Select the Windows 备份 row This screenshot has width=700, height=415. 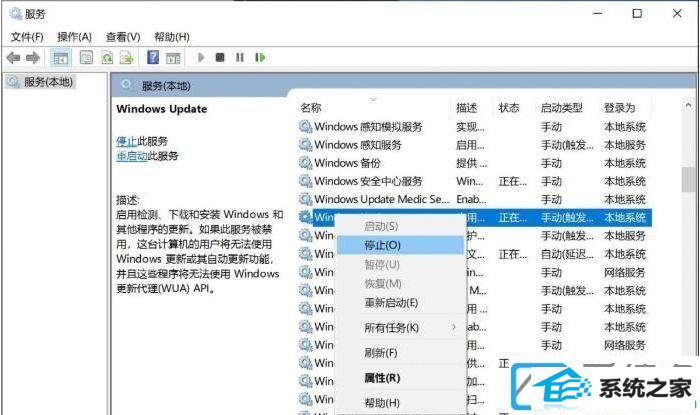coord(473,163)
